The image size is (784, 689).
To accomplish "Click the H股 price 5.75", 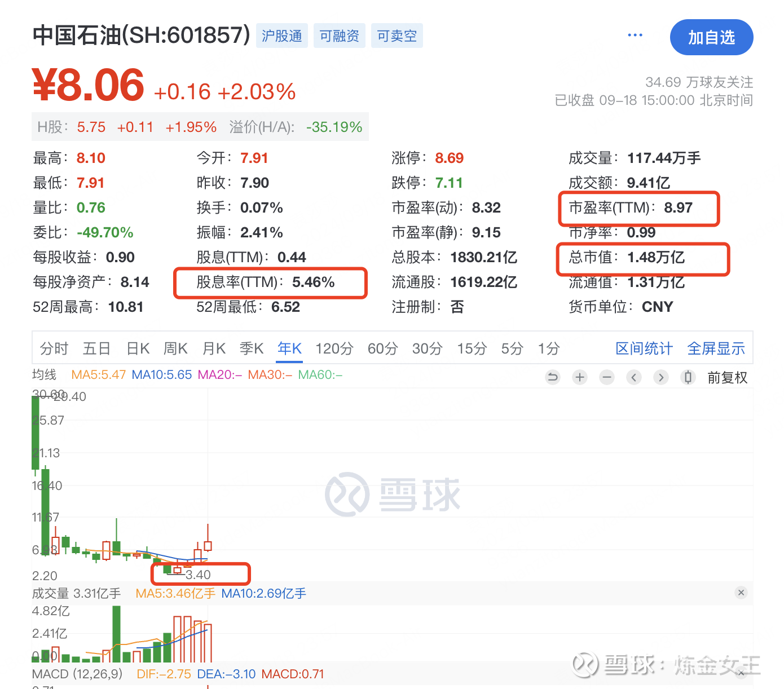I will tap(91, 127).
